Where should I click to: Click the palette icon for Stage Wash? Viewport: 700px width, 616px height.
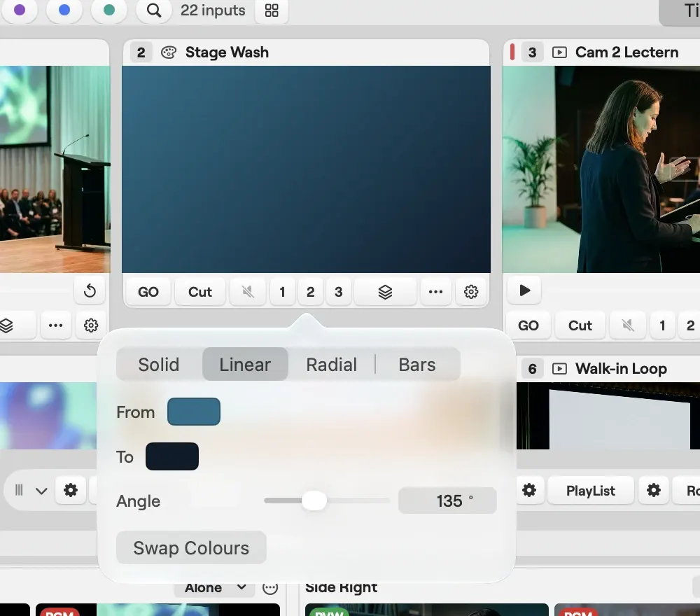[x=169, y=52]
